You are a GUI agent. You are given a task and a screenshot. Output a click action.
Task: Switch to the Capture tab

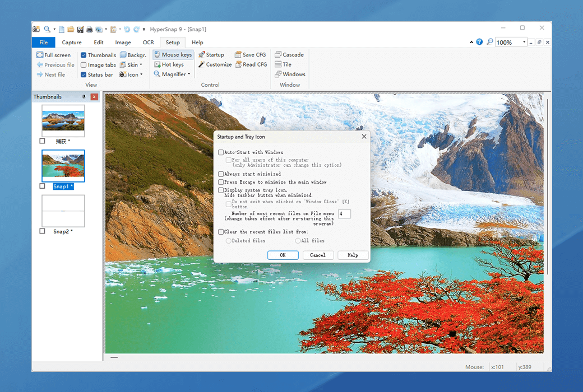coord(71,43)
